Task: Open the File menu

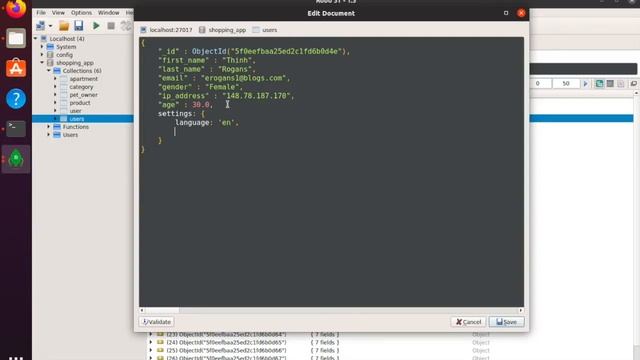Action: [41, 13]
